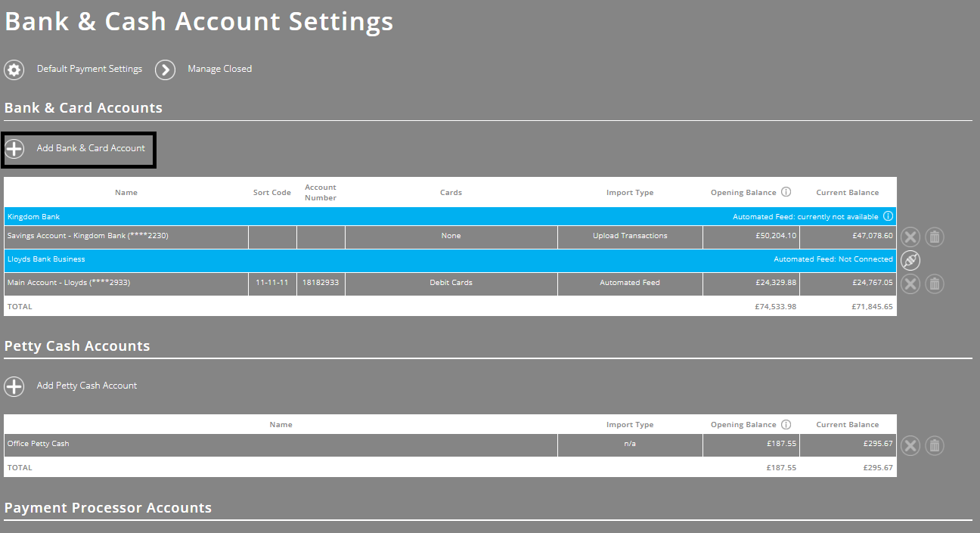Open the Manage Closed accounts page

coord(219,69)
